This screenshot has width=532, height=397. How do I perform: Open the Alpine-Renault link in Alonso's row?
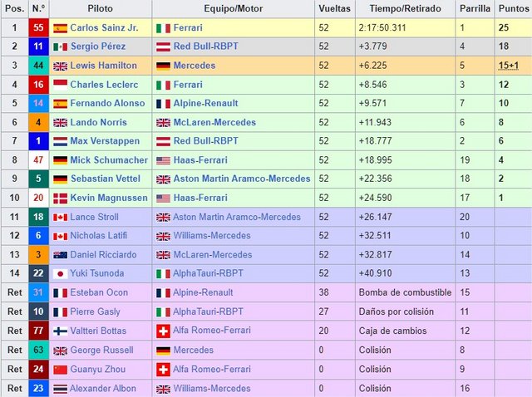[x=206, y=103]
